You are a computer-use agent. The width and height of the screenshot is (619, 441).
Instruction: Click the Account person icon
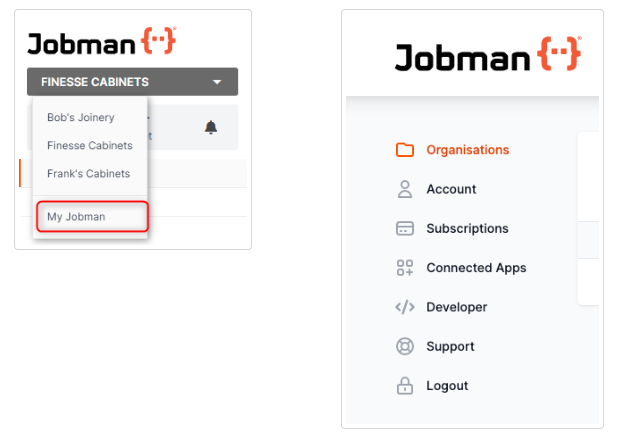click(405, 189)
